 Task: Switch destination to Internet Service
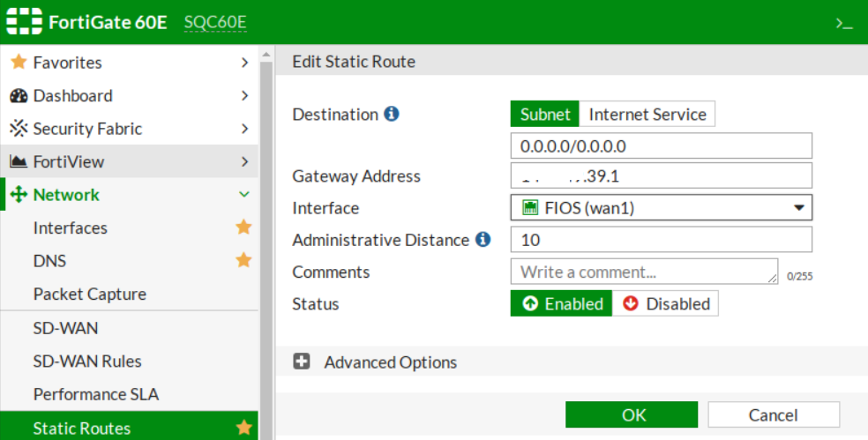point(647,114)
